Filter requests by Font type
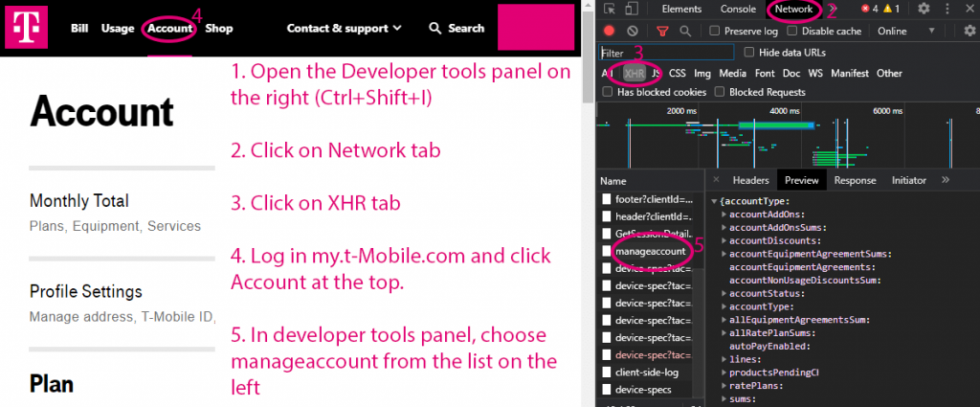The image size is (980, 407). point(765,73)
